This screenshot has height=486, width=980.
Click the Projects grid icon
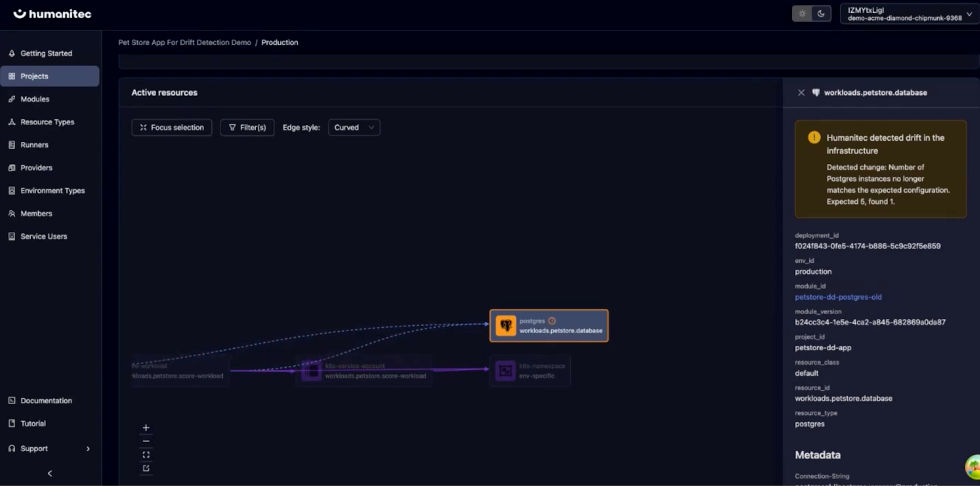pyautogui.click(x=12, y=76)
